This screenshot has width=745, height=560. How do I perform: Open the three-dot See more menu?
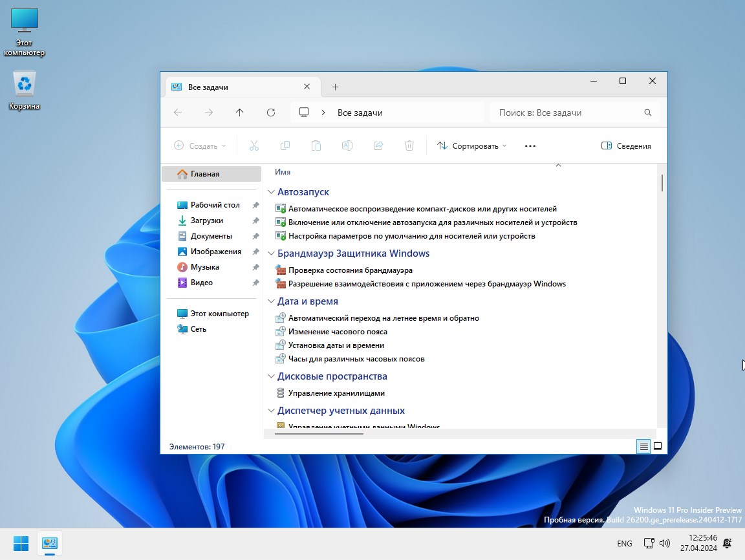tap(530, 145)
